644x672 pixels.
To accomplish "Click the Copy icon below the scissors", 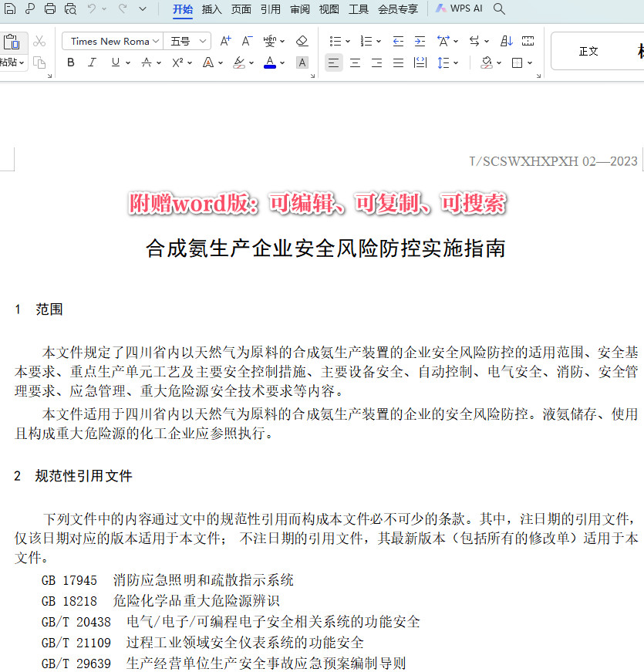I will 40,62.
